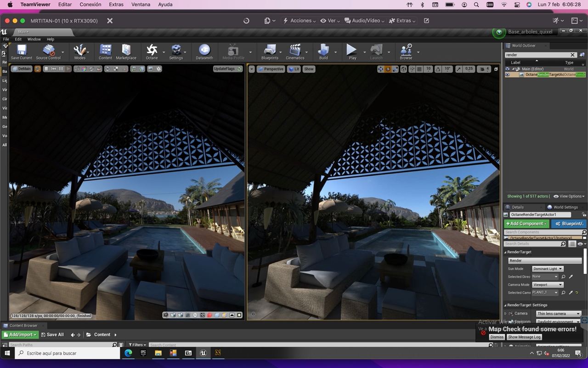Toggle the actor lock icon in Details
Screen dimensions: 588x368
click(x=584, y=215)
